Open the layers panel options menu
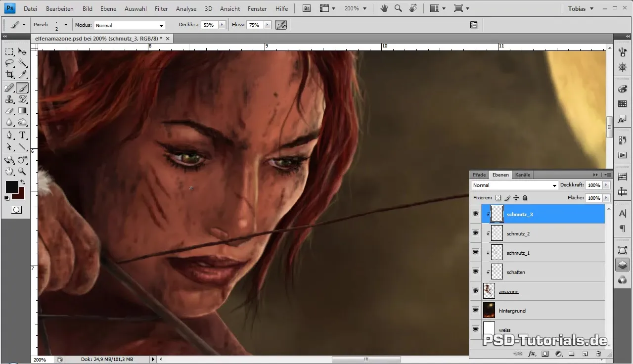 [x=608, y=175]
